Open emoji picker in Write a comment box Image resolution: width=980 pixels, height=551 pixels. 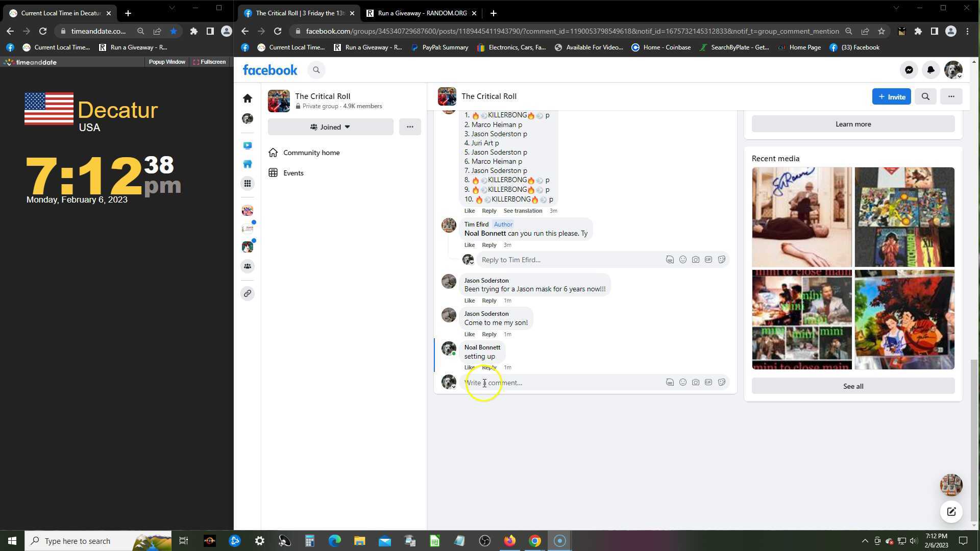(682, 383)
